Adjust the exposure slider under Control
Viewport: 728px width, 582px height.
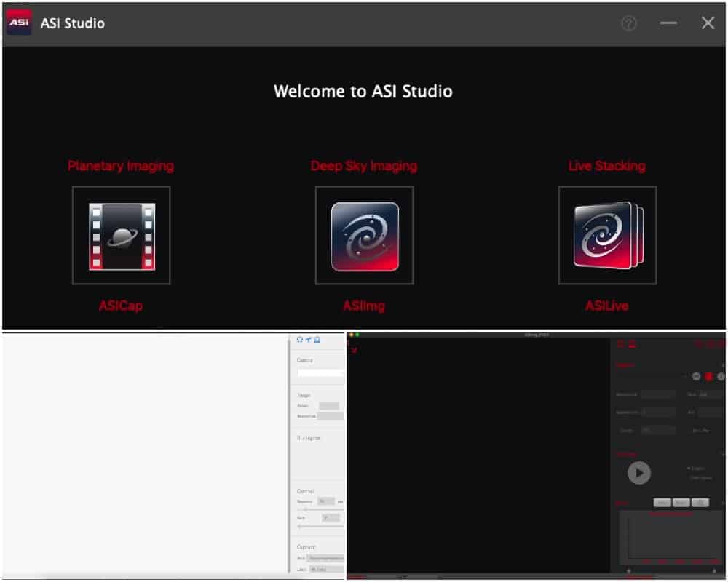(320, 509)
